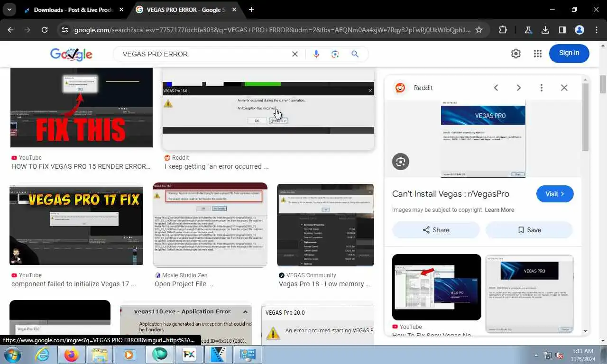
Task: Bookmark this page with the star icon
Action: 479,30
